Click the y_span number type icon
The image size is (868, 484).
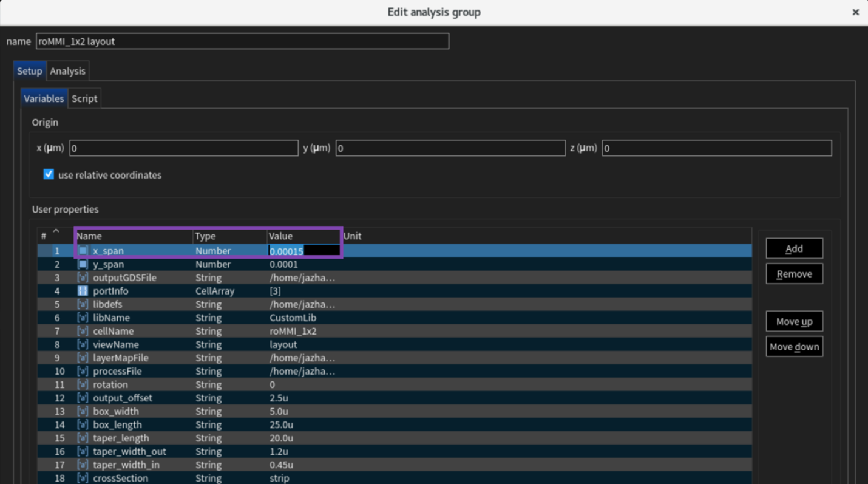[83, 264]
